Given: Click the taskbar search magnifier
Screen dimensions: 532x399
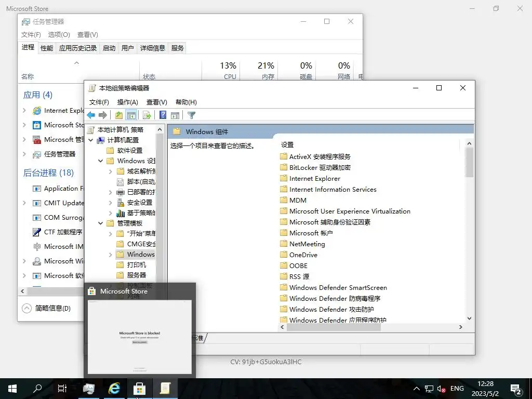Looking at the screenshot, I should [37, 389].
